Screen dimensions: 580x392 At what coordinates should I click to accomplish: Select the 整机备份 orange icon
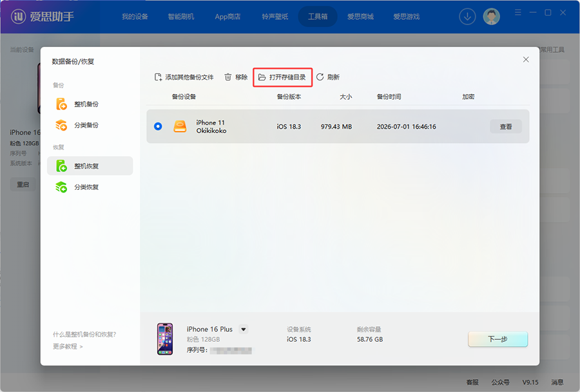click(61, 104)
